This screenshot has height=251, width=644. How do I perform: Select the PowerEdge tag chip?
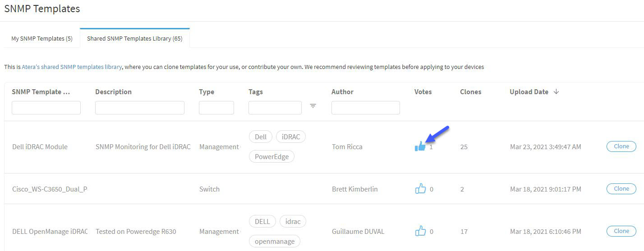coord(271,157)
